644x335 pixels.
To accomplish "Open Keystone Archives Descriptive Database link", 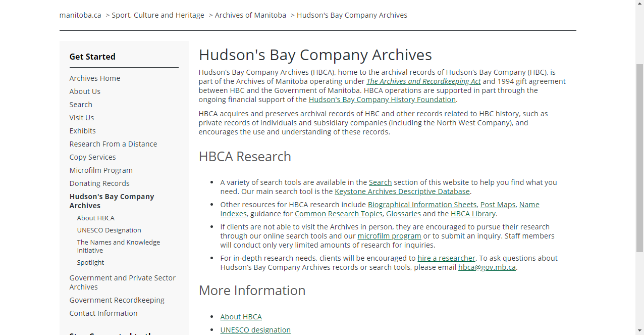I will tap(402, 192).
